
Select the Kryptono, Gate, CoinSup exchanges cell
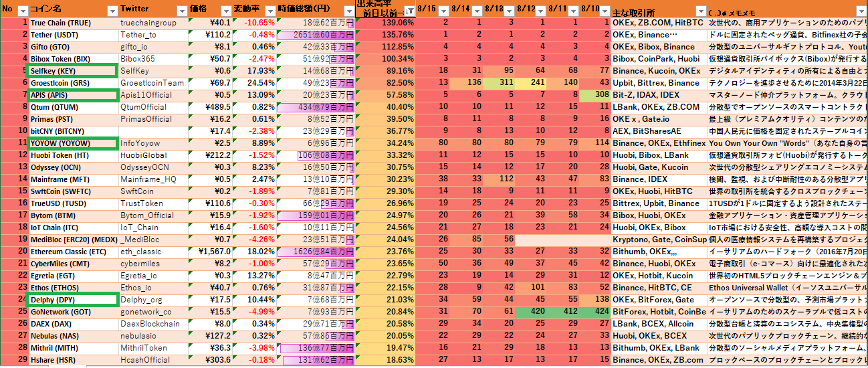coord(659,240)
